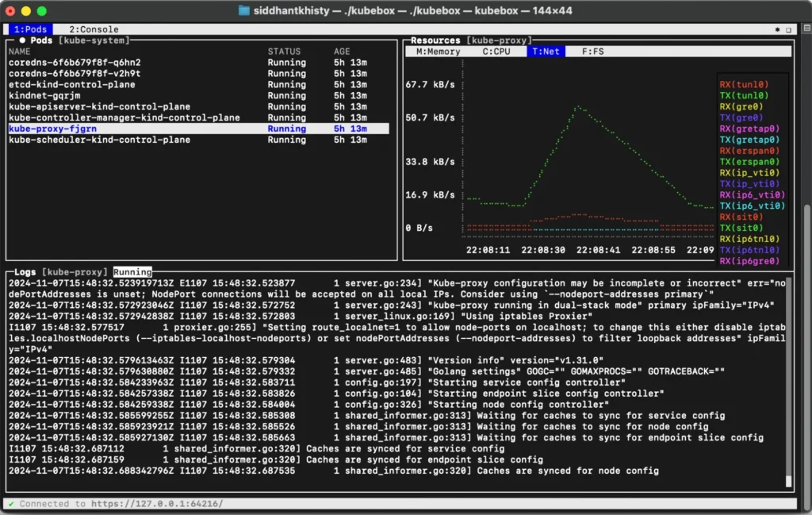This screenshot has width=812, height=515.
Task: Click the 67.7 kB/s axis label
Action: click(x=431, y=84)
